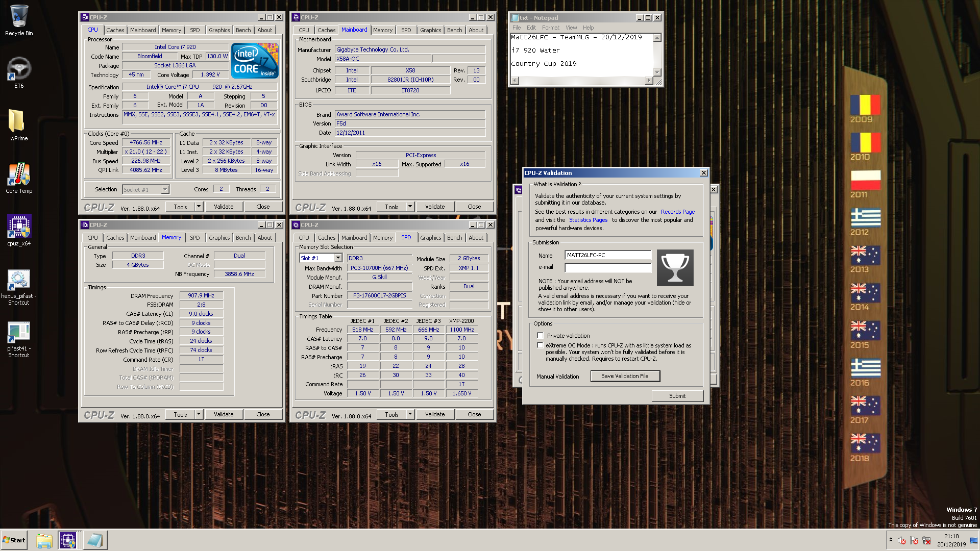Click Save Validation File button
Screen dimensions: 980x551
pyautogui.click(x=625, y=376)
